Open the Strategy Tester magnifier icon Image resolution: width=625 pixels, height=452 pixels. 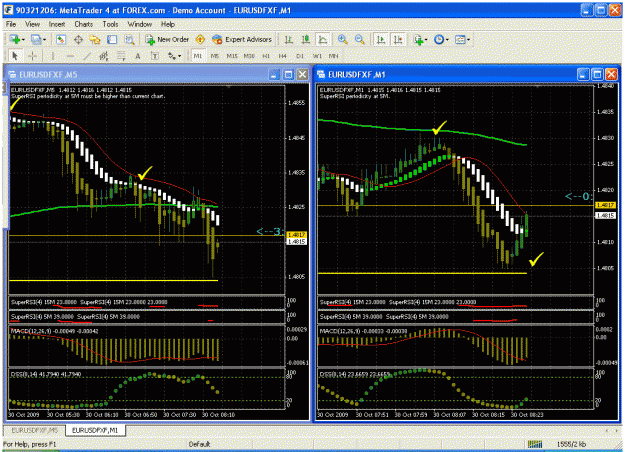pos(129,39)
